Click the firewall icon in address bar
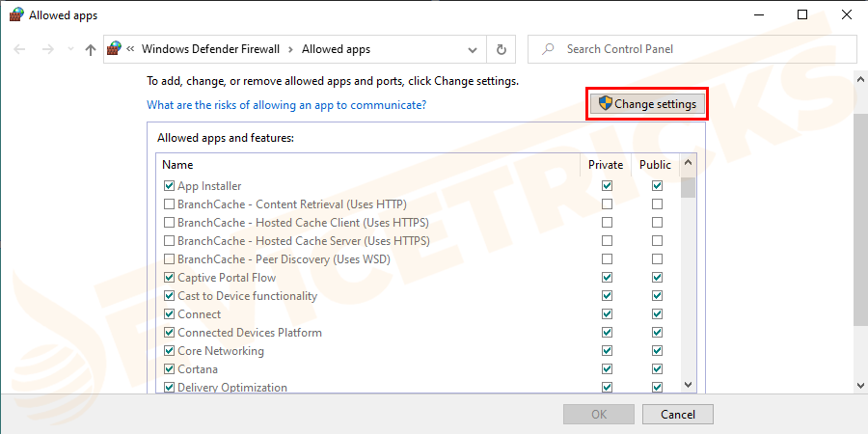This screenshot has height=434, width=868. coord(114,49)
